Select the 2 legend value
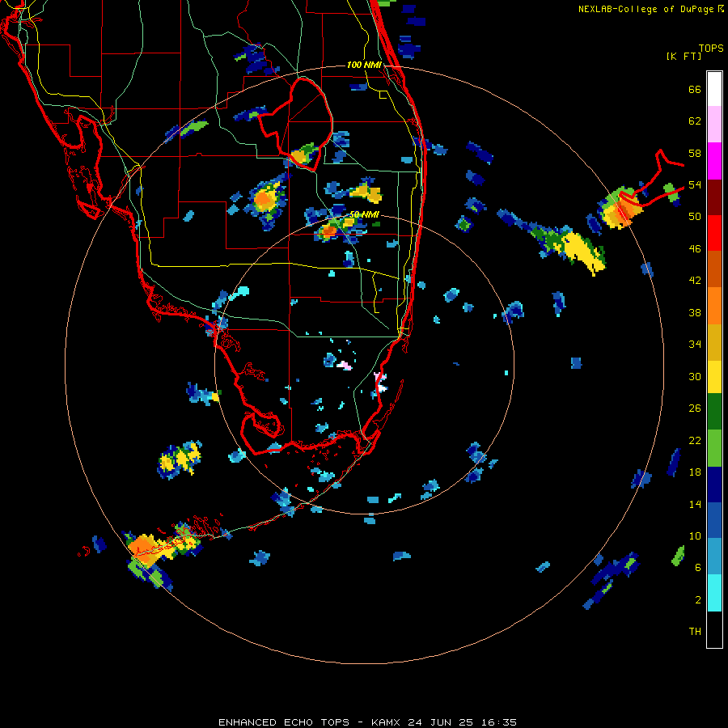 698,600
